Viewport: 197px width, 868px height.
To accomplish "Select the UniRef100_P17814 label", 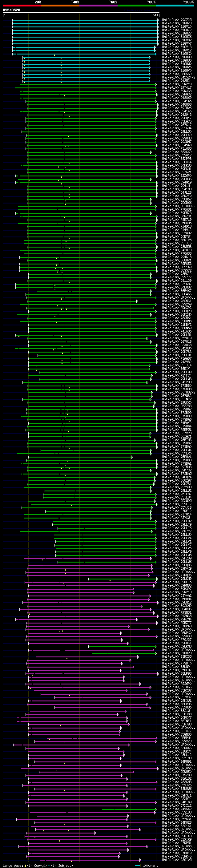I will click(x=177, y=514).
